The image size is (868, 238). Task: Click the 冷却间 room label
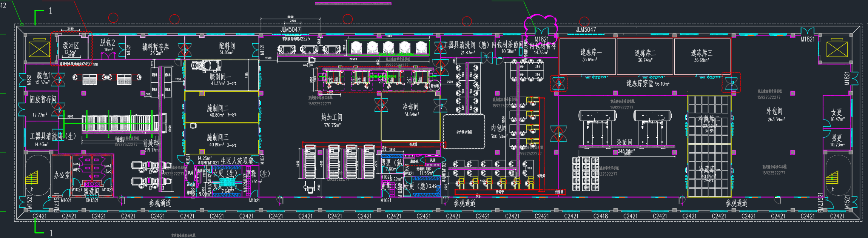tap(410, 107)
